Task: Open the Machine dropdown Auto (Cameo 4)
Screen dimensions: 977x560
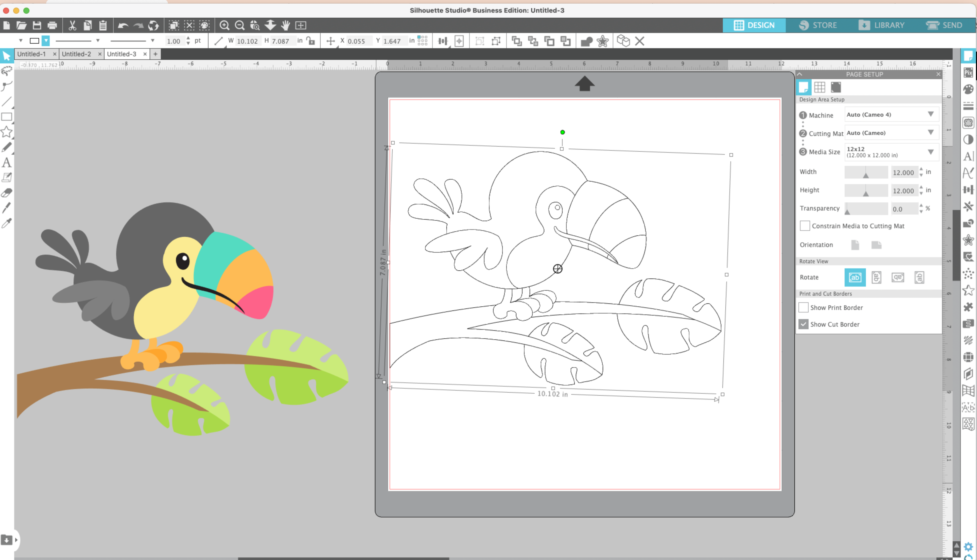Action: (891, 115)
